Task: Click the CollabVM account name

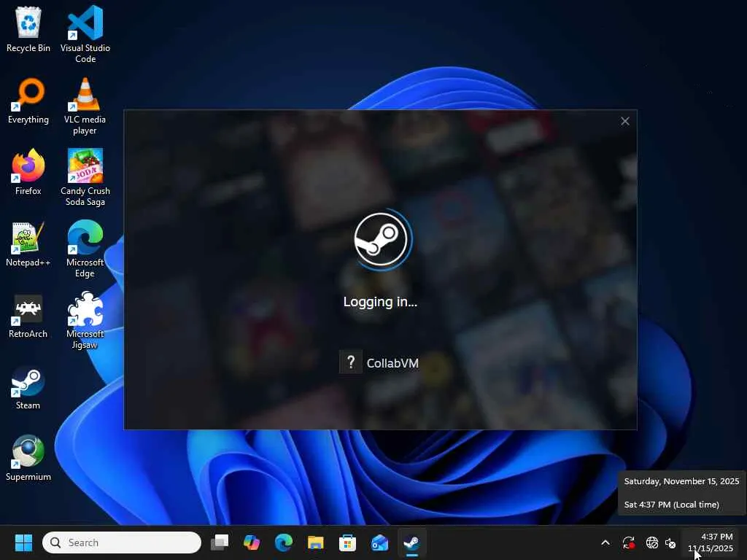Action: pos(392,363)
